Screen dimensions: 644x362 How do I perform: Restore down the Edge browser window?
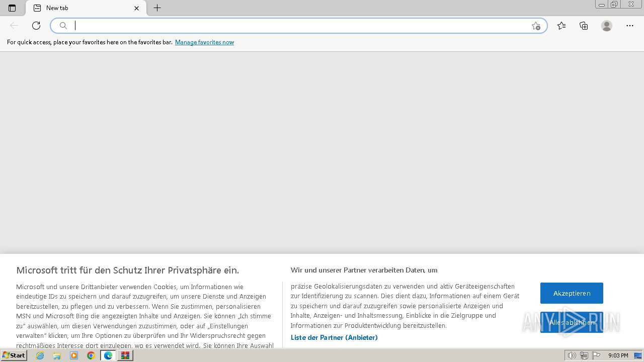pos(614,5)
